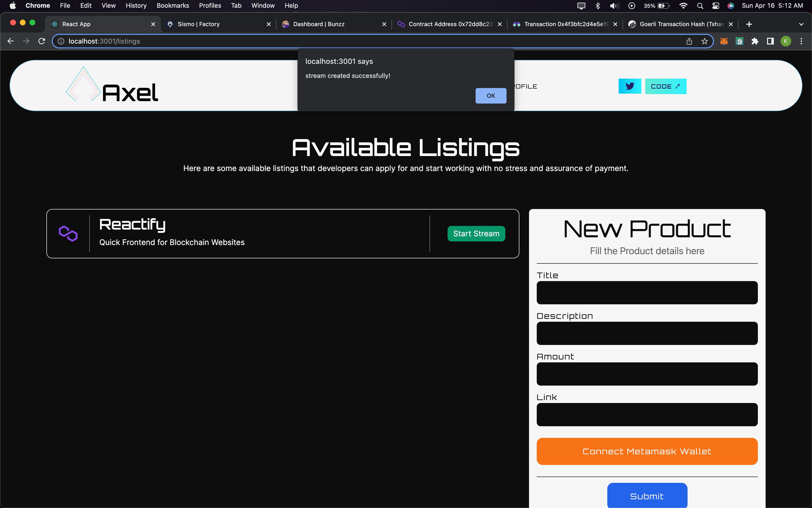Open the Twitter icon button
Viewport: 812px width, 508px height.
pos(630,86)
